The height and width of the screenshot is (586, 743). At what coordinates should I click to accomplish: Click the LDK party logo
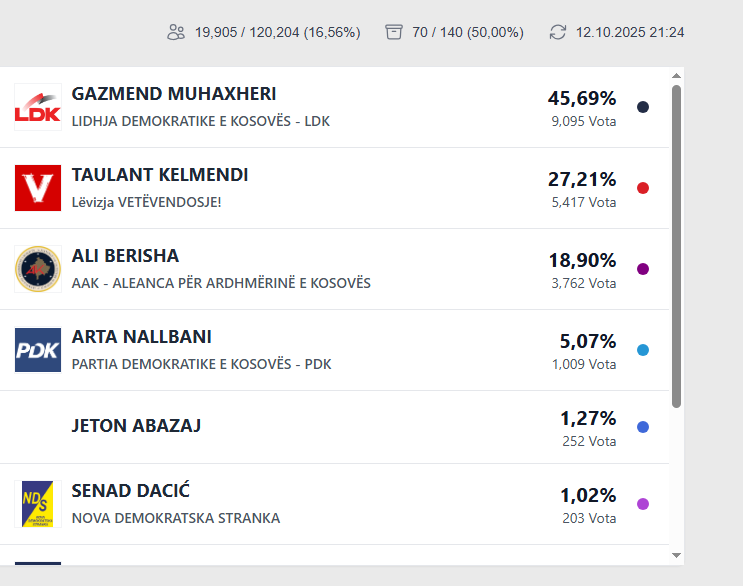(x=38, y=107)
